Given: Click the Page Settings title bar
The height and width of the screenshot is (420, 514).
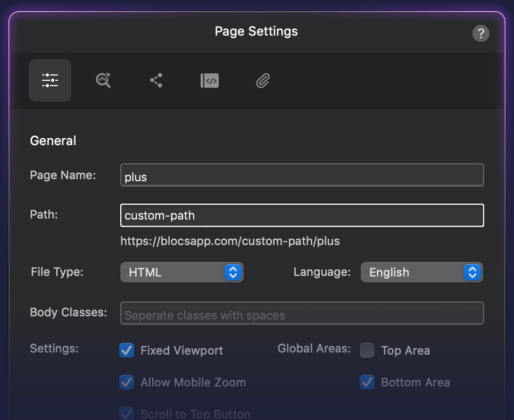Looking at the screenshot, I should point(256,31).
